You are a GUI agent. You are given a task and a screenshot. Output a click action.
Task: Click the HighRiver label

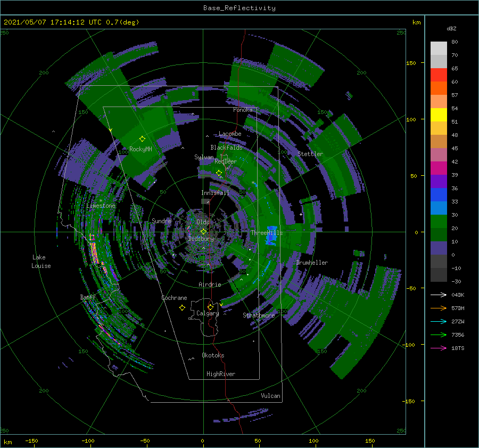[221, 374]
